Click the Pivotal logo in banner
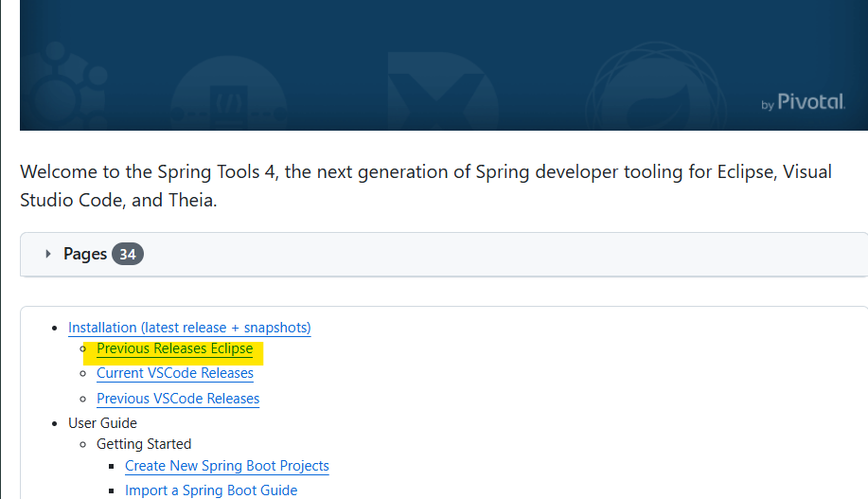This screenshot has height=499, width=868. click(x=803, y=102)
